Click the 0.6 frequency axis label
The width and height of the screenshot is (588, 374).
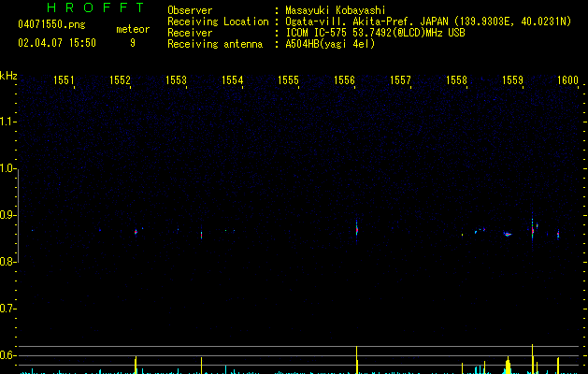(x=7, y=355)
